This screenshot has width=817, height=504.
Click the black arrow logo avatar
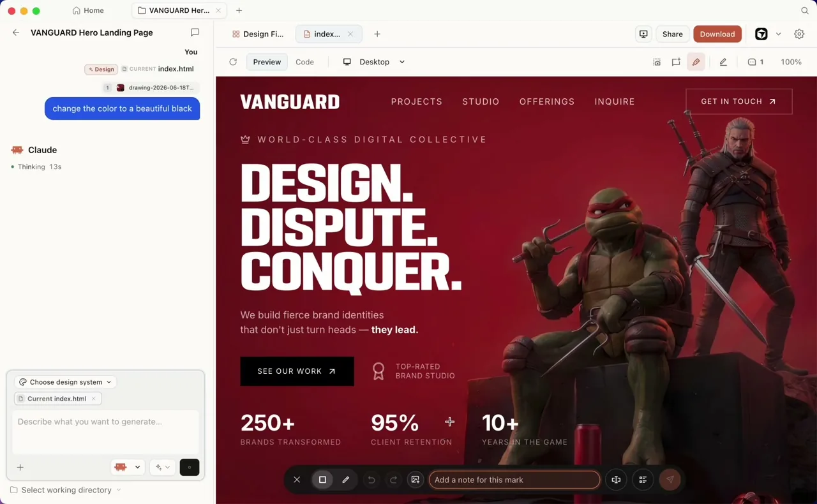pos(761,34)
